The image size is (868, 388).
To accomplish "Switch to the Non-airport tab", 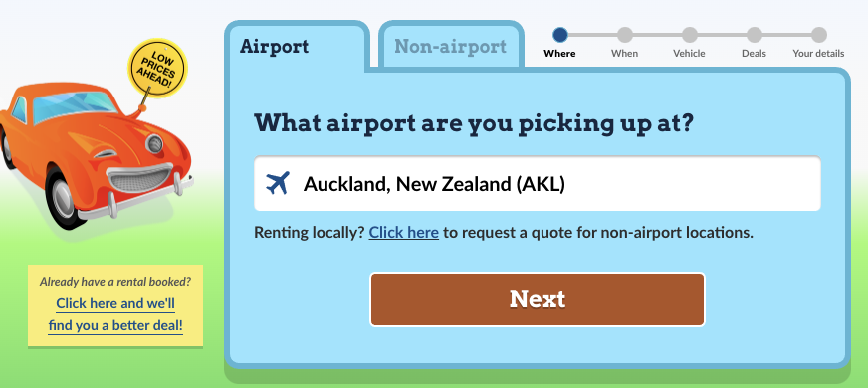I will [x=451, y=46].
